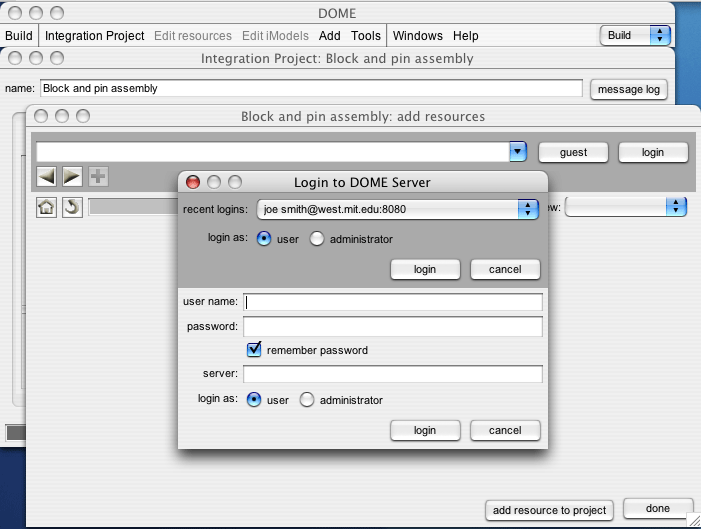Screen dimensions: 701x529
Task: Go to home via house icon
Action: 46,207
